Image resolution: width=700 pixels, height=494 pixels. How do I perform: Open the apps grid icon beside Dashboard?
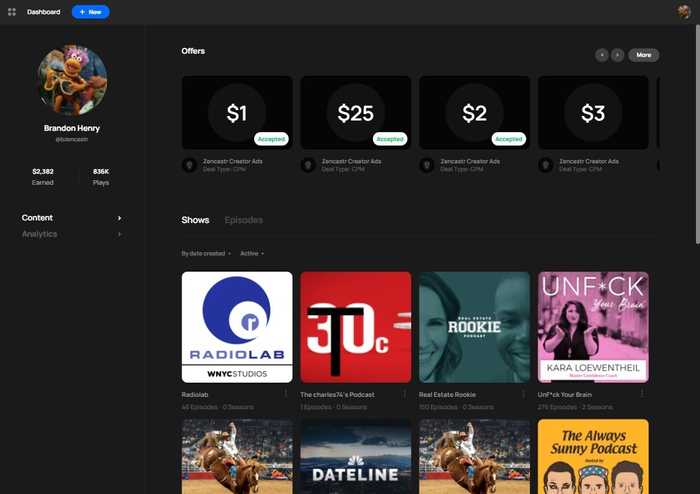pos(12,12)
